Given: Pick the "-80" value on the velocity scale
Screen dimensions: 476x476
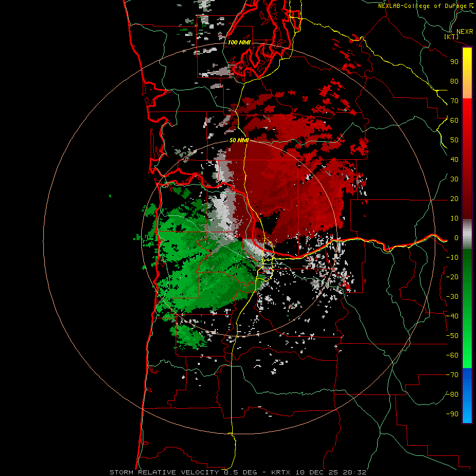Looking at the screenshot, I should 452,395.
